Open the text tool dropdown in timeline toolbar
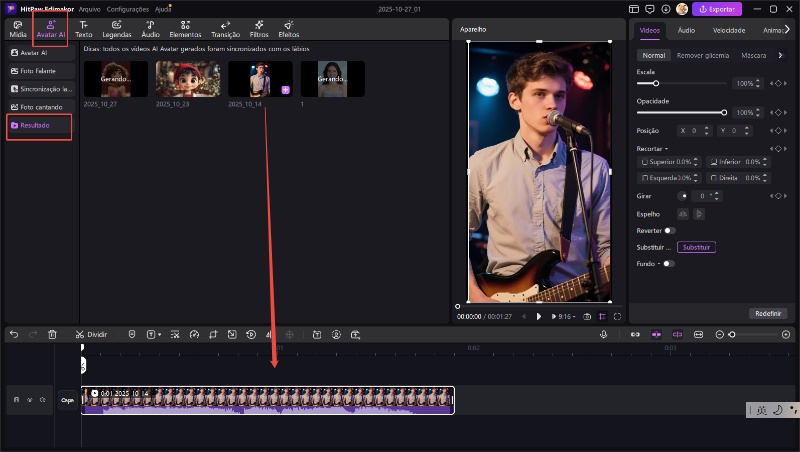The height and width of the screenshot is (452, 800). (x=153, y=334)
